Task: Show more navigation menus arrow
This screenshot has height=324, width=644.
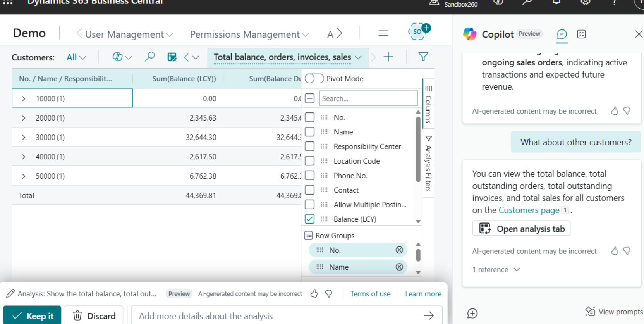Action: pyautogui.click(x=339, y=33)
